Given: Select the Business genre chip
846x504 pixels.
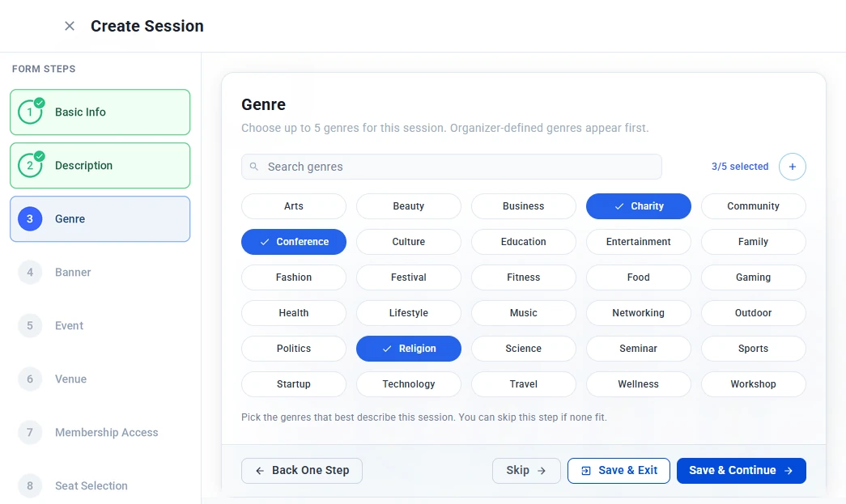Looking at the screenshot, I should coord(523,206).
